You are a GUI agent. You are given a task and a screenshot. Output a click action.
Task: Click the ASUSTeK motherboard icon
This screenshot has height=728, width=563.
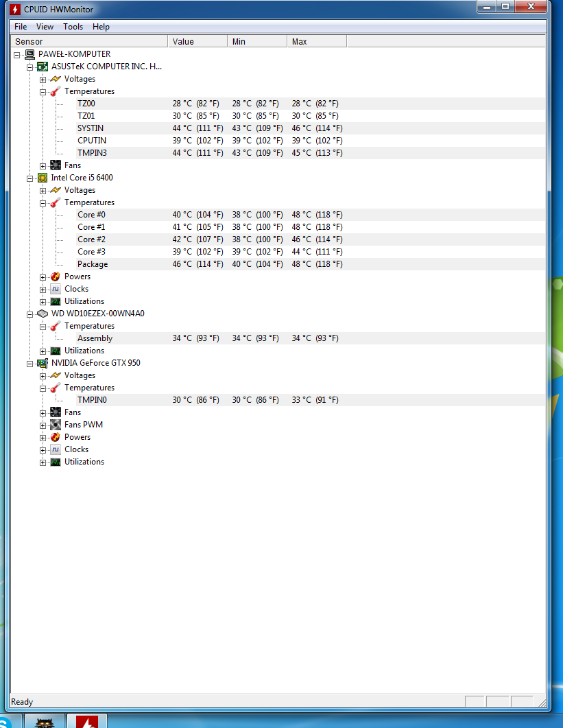(43, 67)
